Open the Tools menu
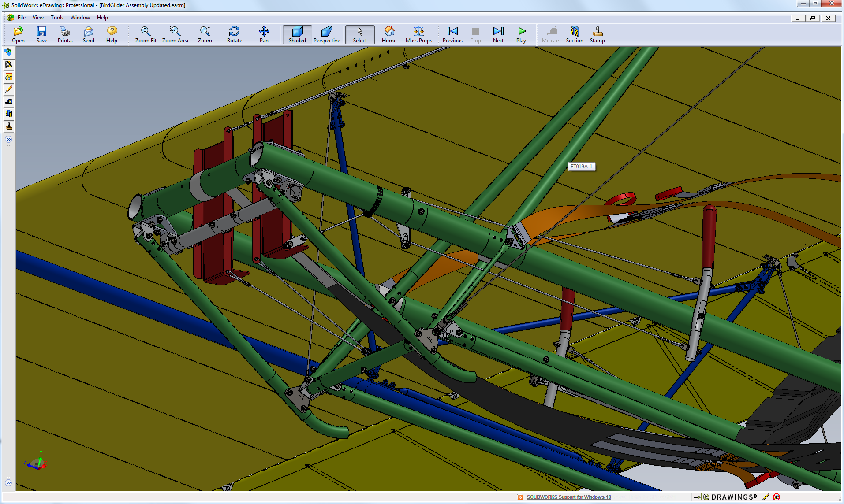This screenshot has width=844, height=504. pyautogui.click(x=57, y=18)
